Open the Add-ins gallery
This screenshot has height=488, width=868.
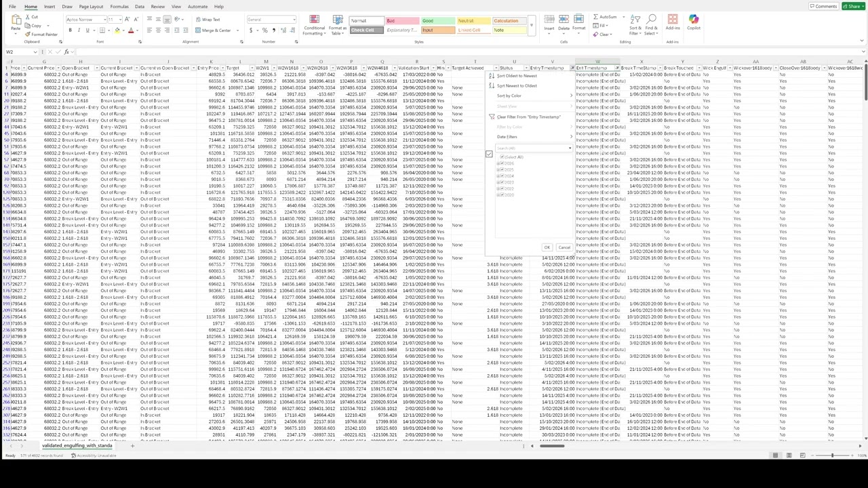pos(673,22)
